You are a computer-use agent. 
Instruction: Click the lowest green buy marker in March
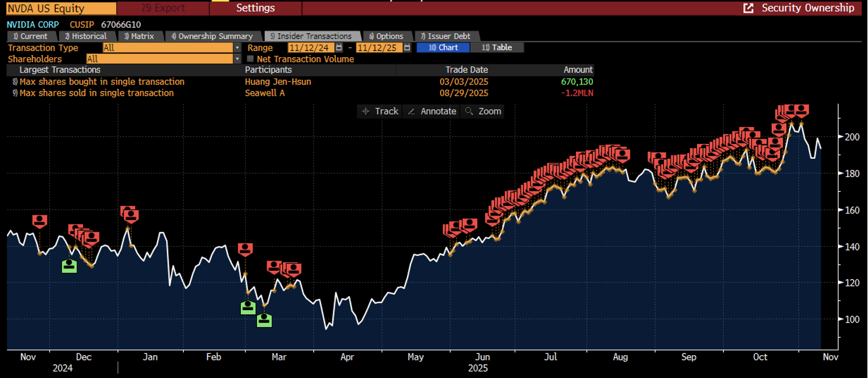pos(264,320)
